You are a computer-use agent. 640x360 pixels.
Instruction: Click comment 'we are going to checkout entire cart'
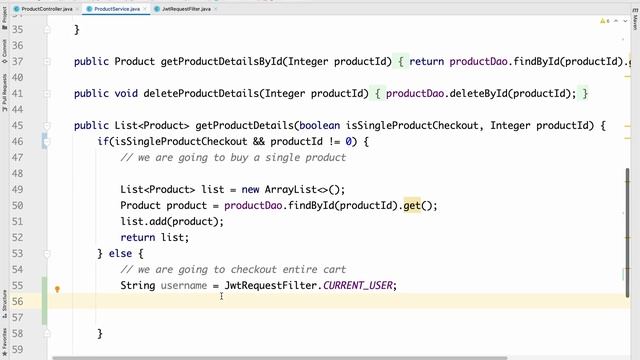242,269
